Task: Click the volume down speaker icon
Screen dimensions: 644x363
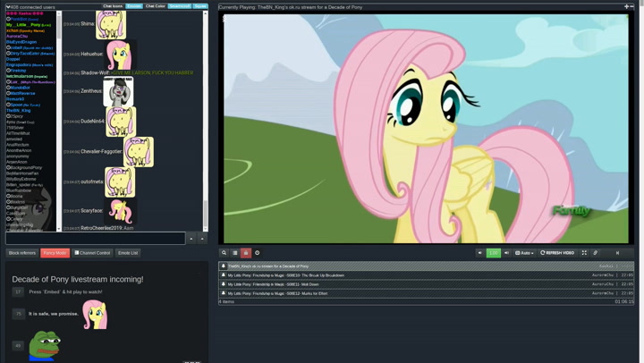Action: pyautogui.click(x=480, y=253)
